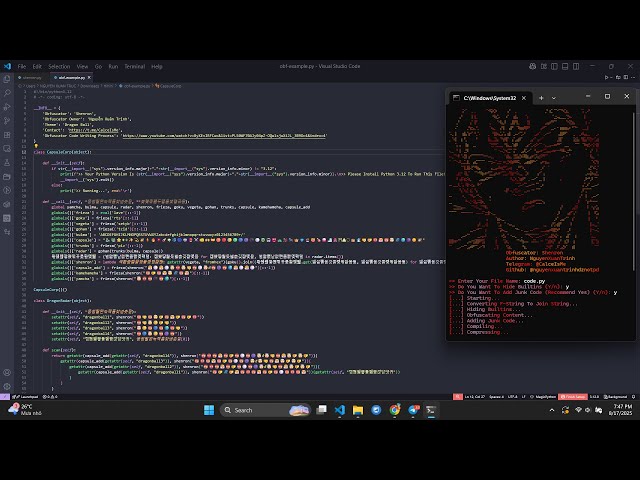Click obf-example.py in the breadcrumb
The image size is (640, 480).
point(137,86)
